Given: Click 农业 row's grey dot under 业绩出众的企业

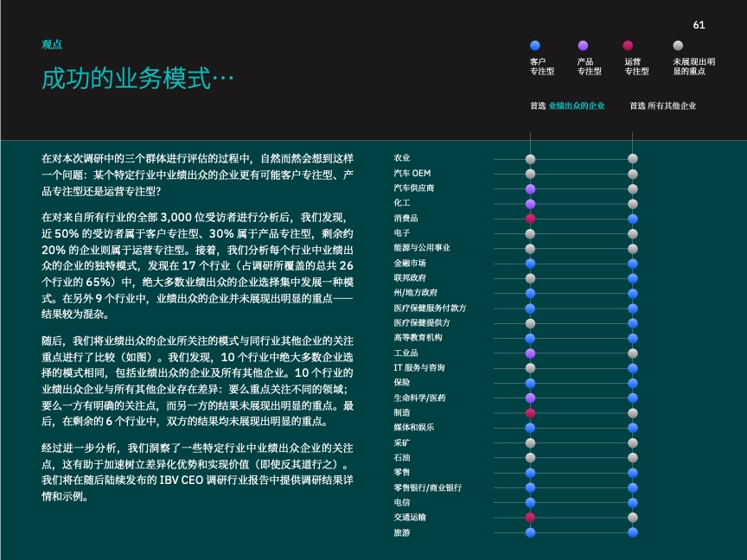Looking at the screenshot, I should click(x=530, y=159).
